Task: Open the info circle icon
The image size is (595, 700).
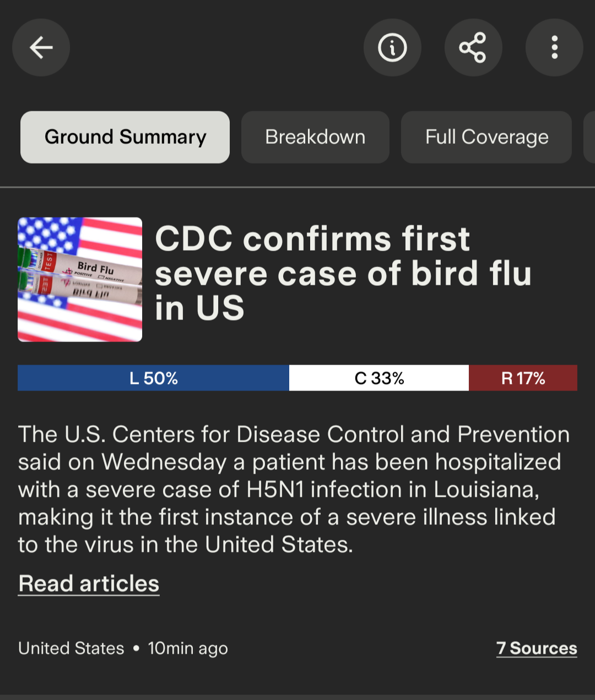Action: tap(392, 47)
